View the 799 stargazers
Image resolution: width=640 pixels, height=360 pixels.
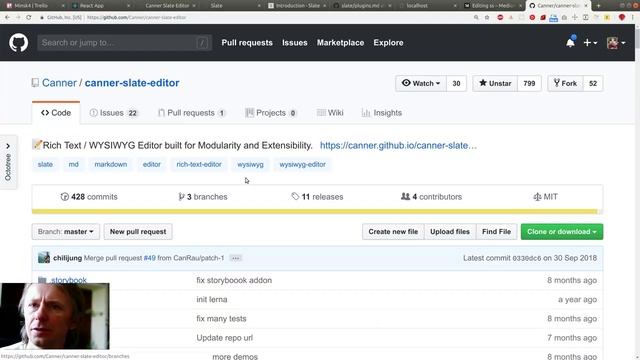coord(529,83)
